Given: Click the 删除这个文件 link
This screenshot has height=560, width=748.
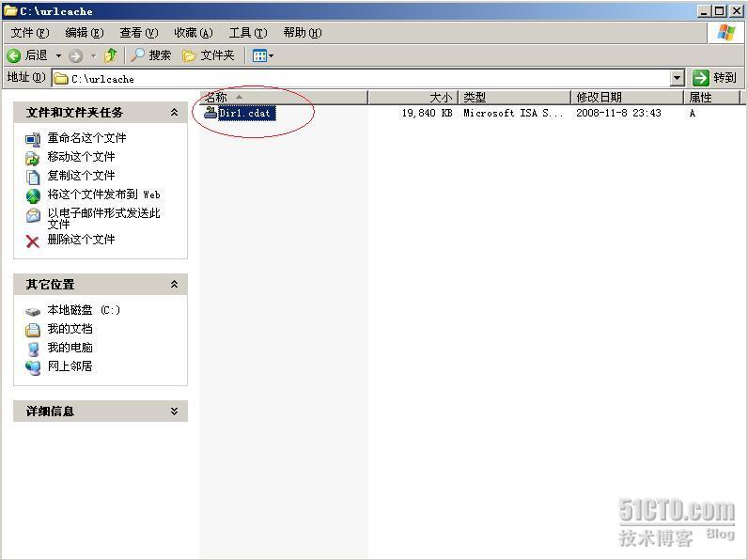Looking at the screenshot, I should pyautogui.click(x=81, y=239).
